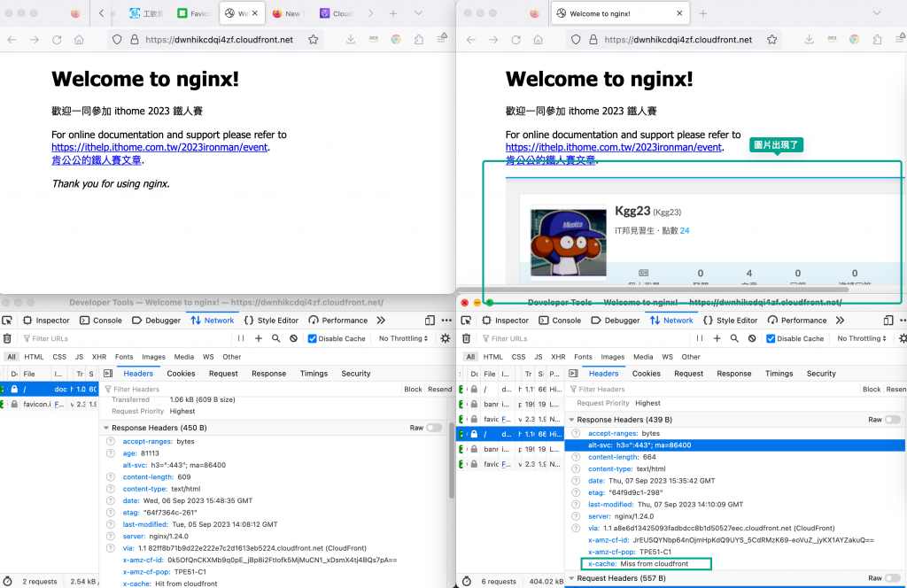Open network settings gear in left DevTools
The width and height of the screenshot is (907, 588).
click(445, 339)
